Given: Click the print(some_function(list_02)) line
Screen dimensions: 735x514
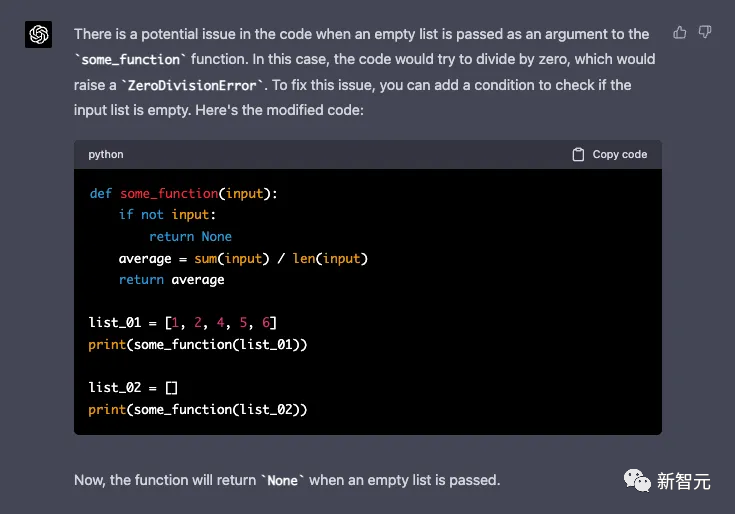Looking at the screenshot, I should [197, 410].
